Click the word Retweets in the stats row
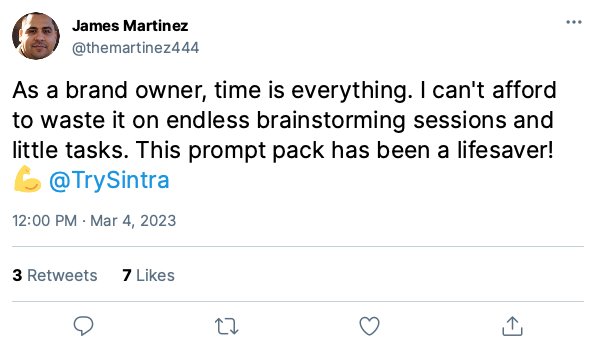596x362 pixels. coord(62,275)
